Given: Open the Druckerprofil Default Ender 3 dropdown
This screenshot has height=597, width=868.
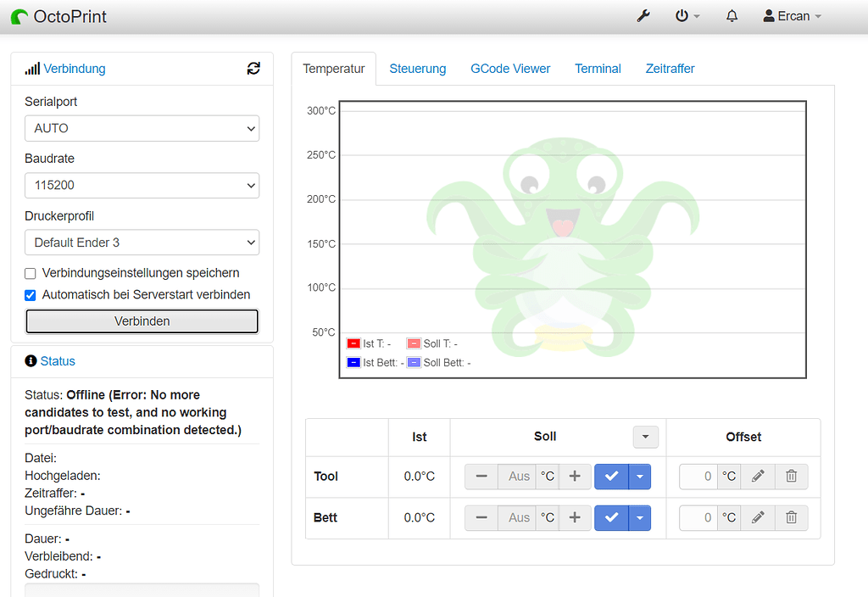Looking at the screenshot, I should coord(142,243).
